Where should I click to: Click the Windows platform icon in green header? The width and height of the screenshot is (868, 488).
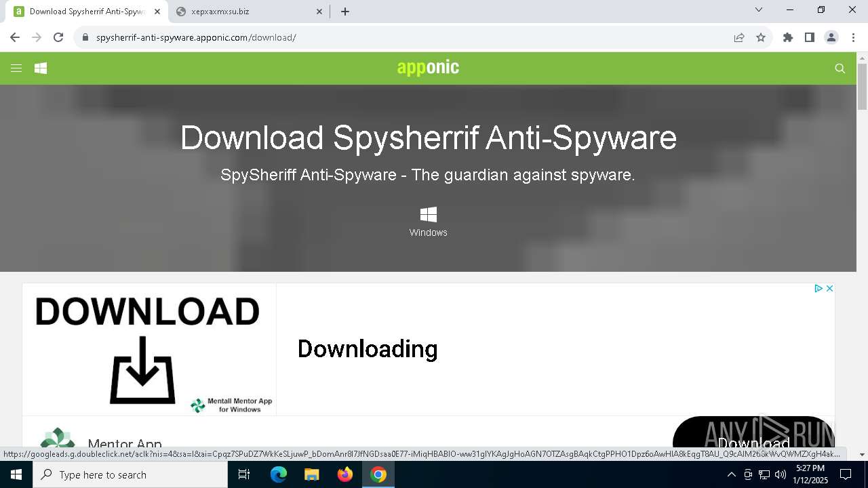tap(41, 68)
